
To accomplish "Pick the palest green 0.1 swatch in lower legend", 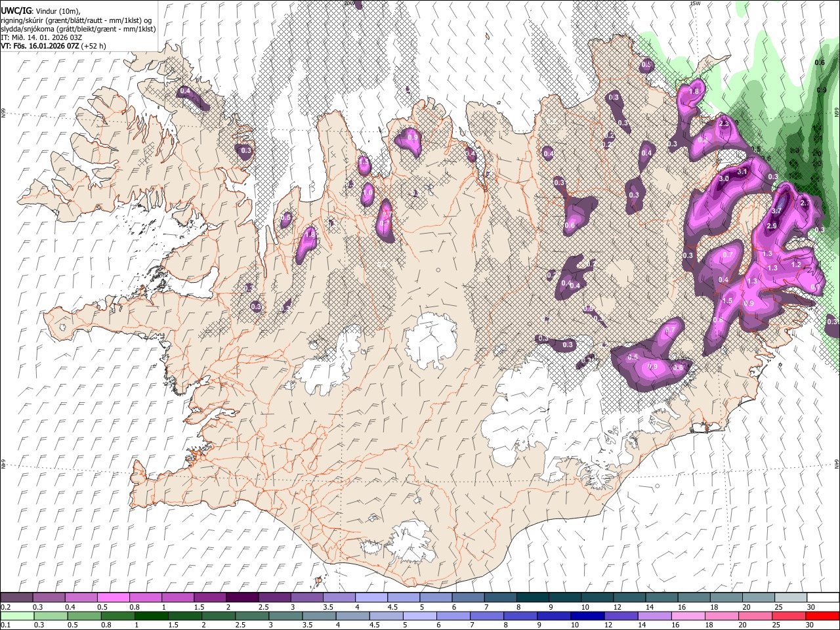I will tap(17, 616).
